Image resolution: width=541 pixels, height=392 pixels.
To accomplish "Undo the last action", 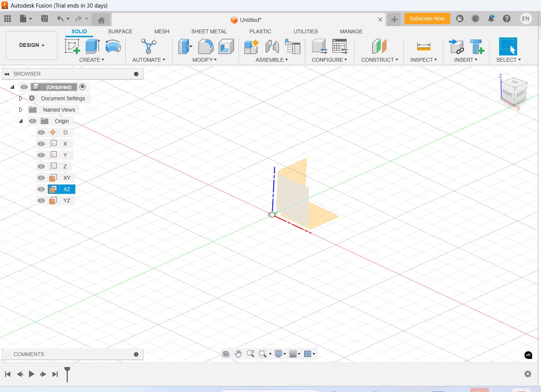I will coord(60,19).
